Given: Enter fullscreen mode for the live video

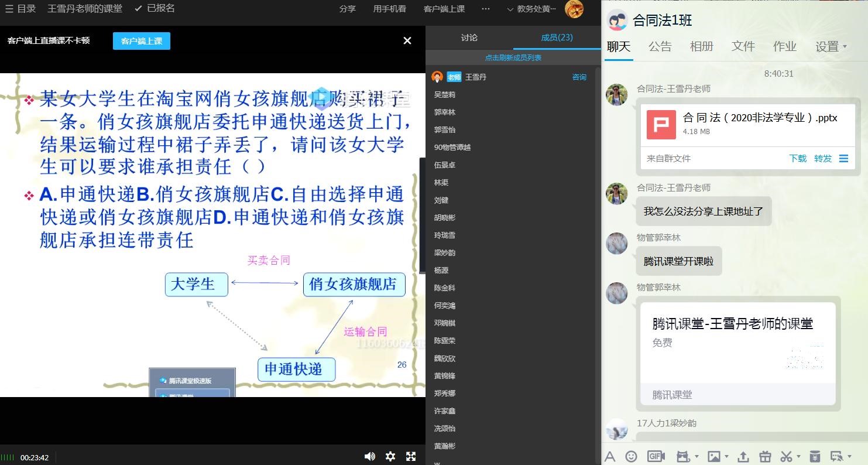Looking at the screenshot, I should pos(411,457).
